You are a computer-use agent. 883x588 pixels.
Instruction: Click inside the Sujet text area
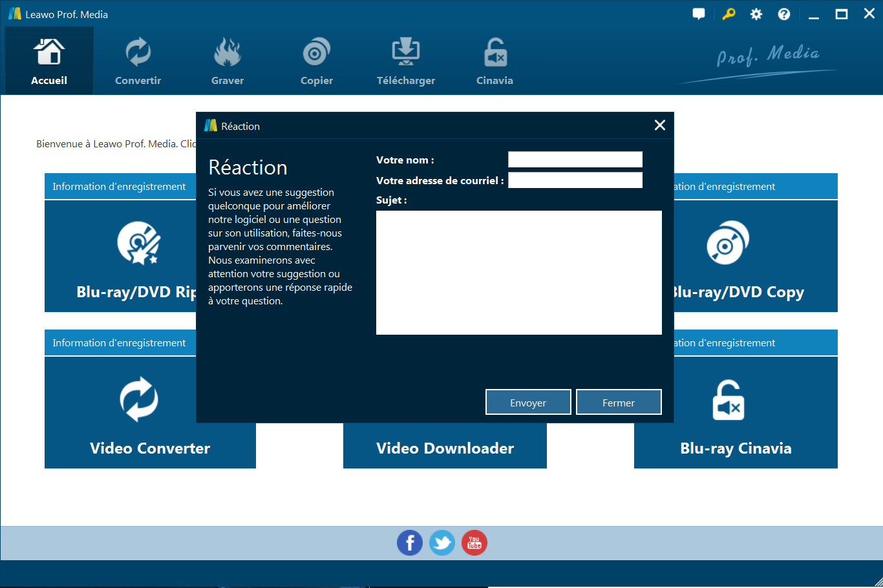click(x=518, y=272)
